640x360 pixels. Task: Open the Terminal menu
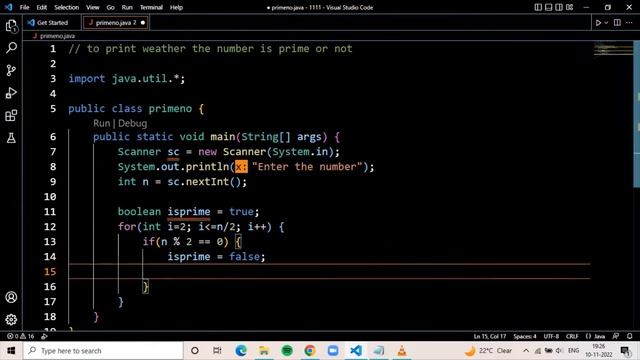click(151, 7)
